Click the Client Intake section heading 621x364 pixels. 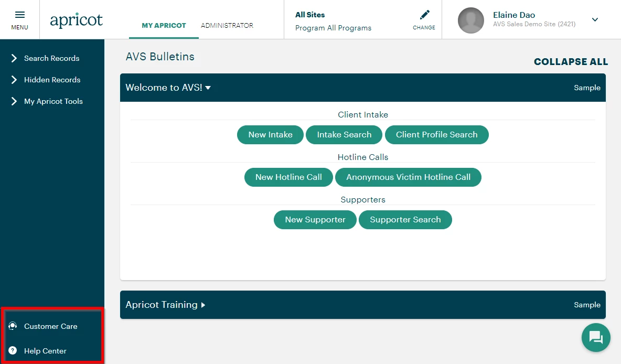click(363, 115)
